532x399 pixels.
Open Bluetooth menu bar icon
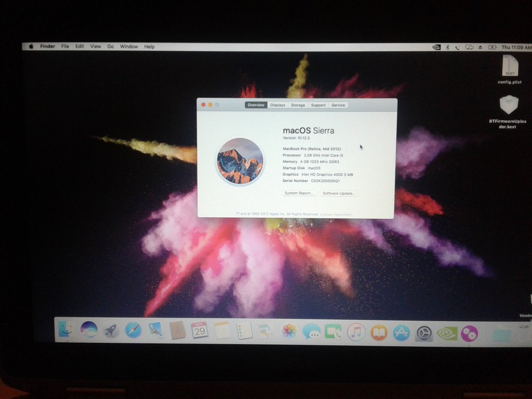pos(447,47)
